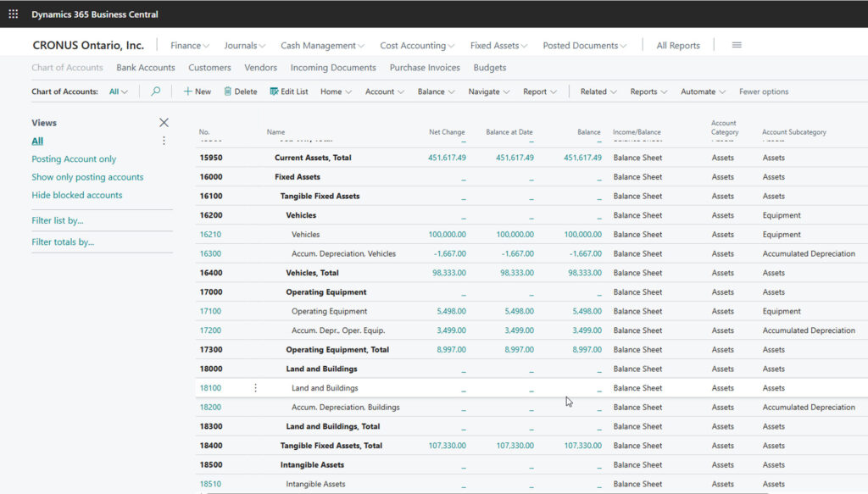Click Net Change 451,617.49 for Current Assets Total

[x=447, y=158]
